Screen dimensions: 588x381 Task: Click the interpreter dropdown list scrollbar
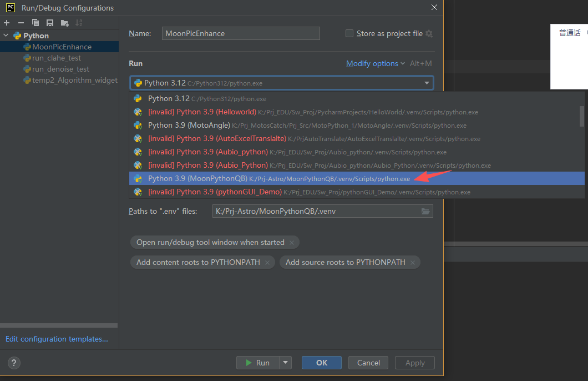[582, 117]
